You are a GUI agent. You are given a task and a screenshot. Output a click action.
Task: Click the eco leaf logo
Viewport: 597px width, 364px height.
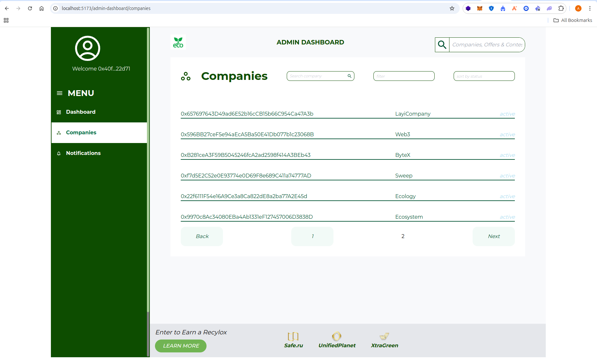178,42
